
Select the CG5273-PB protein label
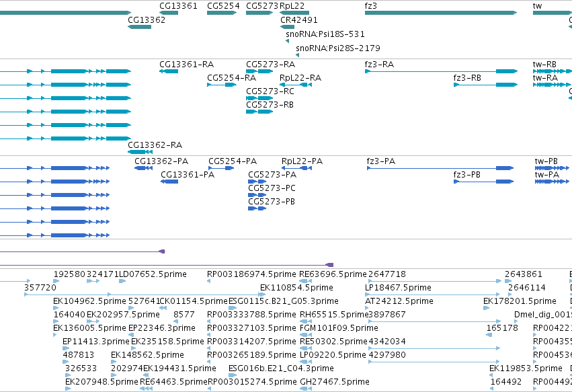click(271, 202)
